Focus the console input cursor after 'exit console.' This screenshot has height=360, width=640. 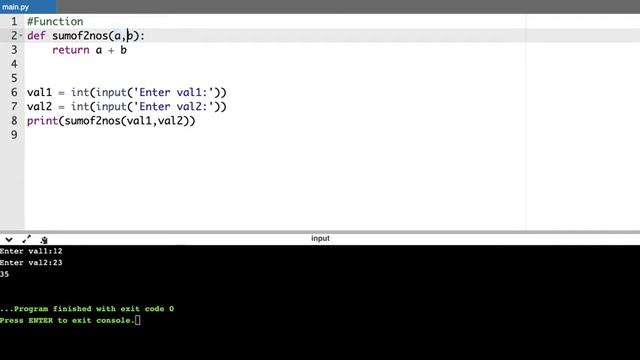pyautogui.click(x=138, y=320)
